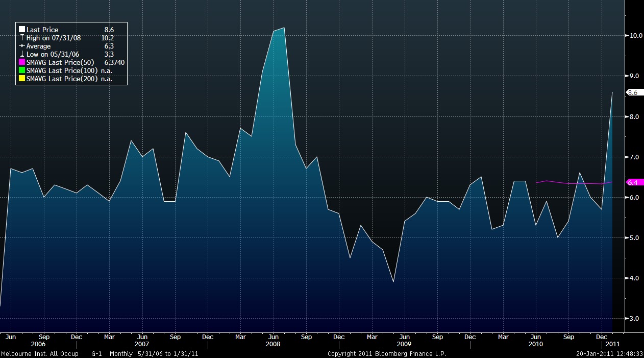Click the 2010 year label on x-axis

[x=536, y=344]
